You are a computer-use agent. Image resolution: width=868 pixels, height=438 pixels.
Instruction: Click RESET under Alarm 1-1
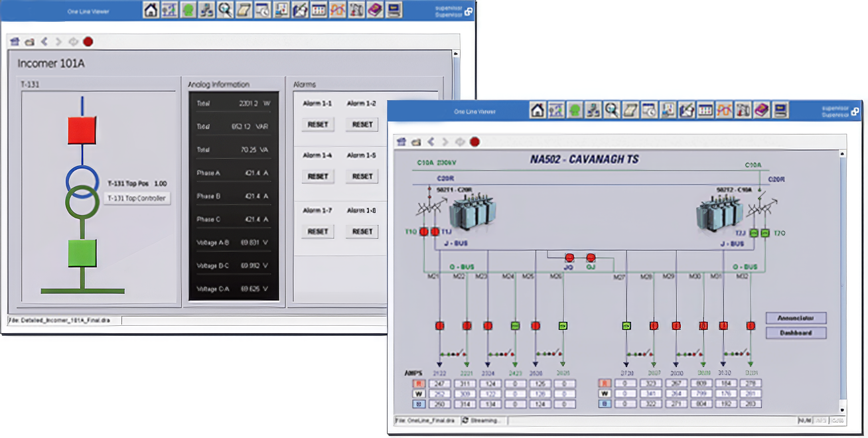pos(318,124)
